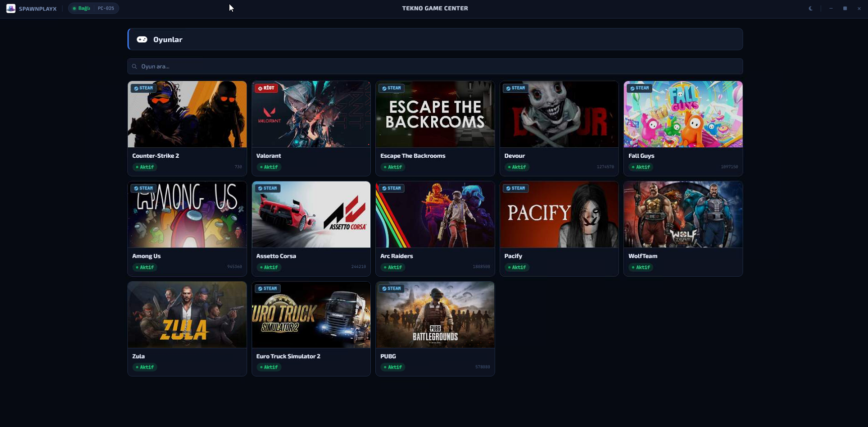Click the 'Devour' game title
868x427 pixels.
pos(514,156)
